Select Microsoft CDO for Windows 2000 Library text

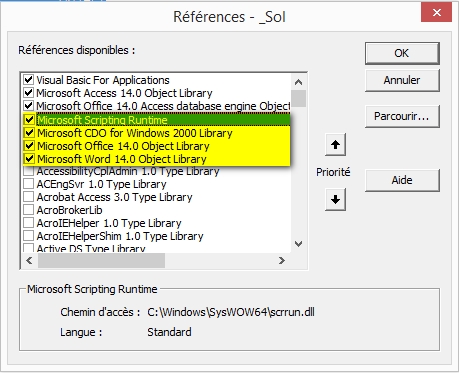135,133
